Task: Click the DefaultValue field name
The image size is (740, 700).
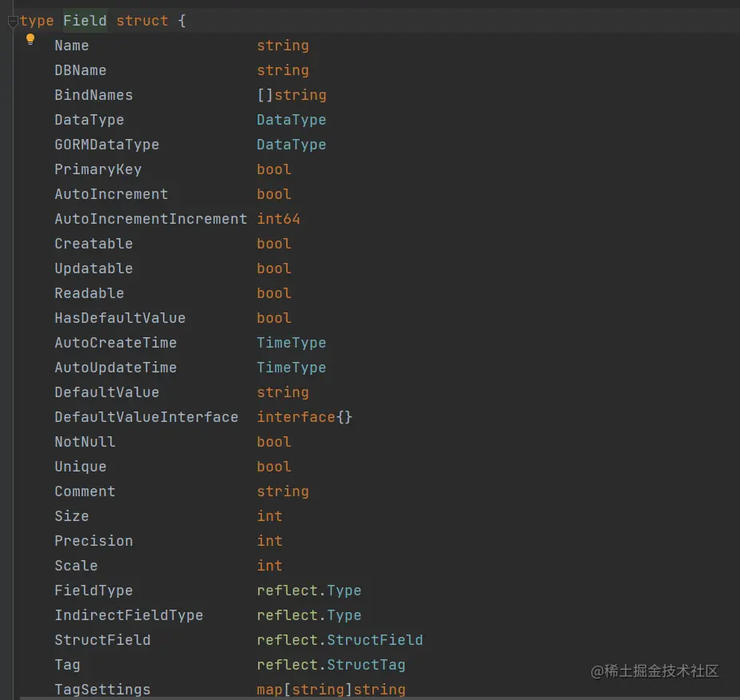Action: coord(107,392)
